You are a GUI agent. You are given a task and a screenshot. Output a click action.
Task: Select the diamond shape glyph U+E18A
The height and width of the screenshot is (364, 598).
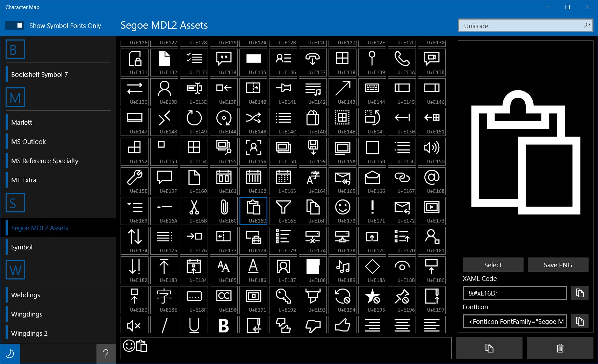[x=372, y=270]
